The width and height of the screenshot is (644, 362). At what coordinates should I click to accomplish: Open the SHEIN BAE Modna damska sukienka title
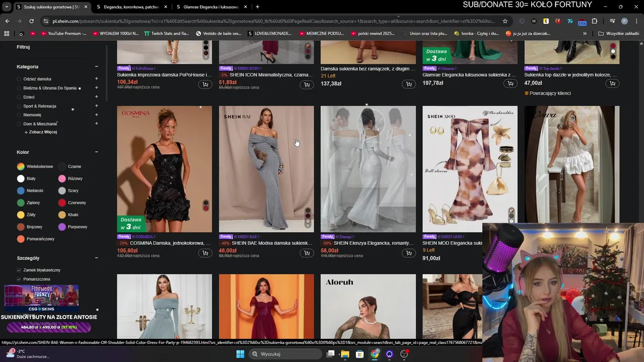click(272, 243)
